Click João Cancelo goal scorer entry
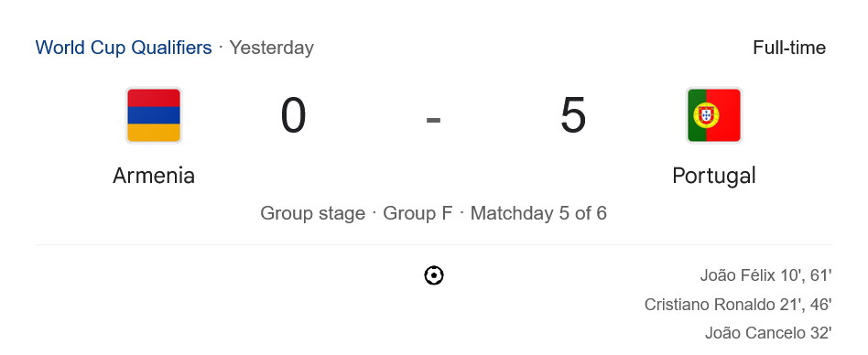This screenshot has width=868, height=355. [768, 333]
